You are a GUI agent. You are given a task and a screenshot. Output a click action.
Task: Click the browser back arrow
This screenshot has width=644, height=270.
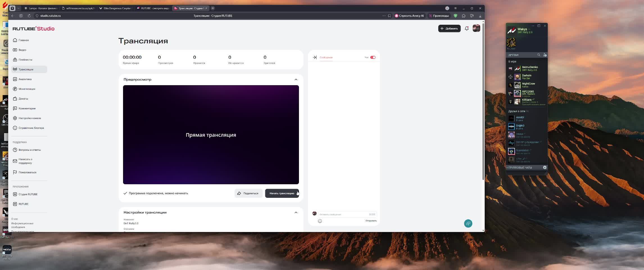[x=13, y=16]
